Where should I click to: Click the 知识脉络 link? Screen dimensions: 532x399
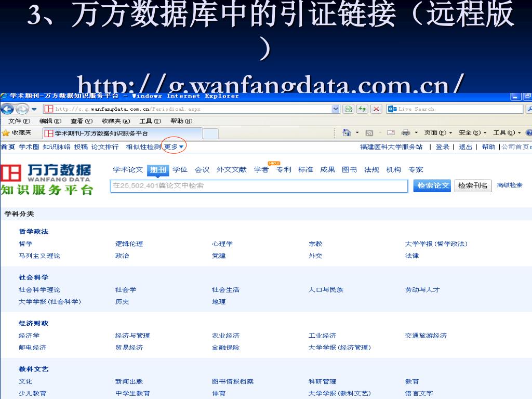(x=56, y=147)
